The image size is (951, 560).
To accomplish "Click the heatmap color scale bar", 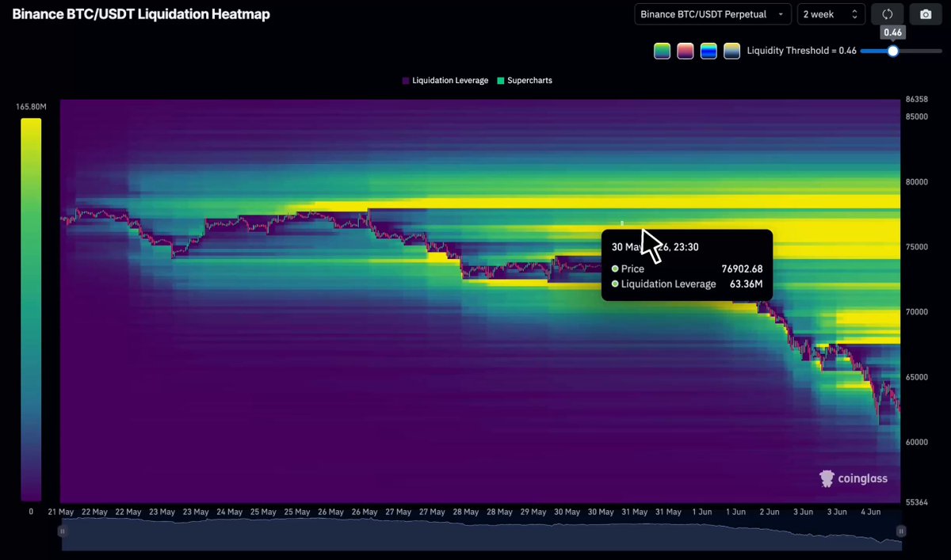I will pyautogui.click(x=31, y=309).
